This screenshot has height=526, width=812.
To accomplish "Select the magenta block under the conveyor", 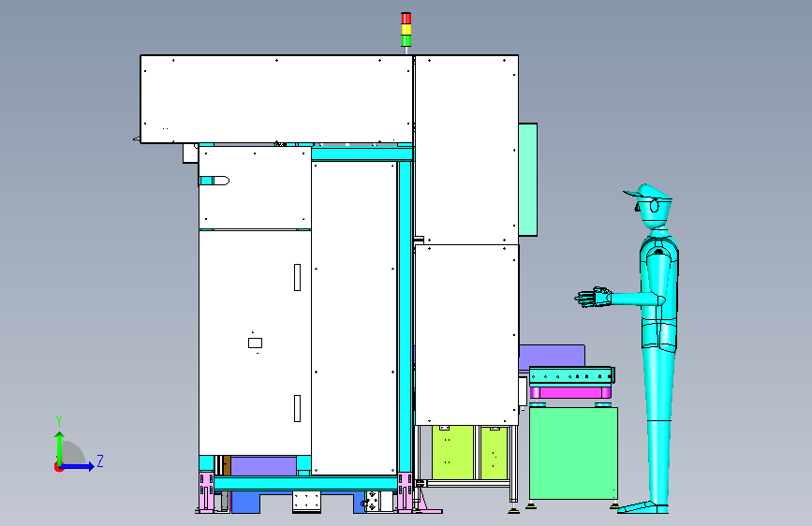I will (x=569, y=392).
